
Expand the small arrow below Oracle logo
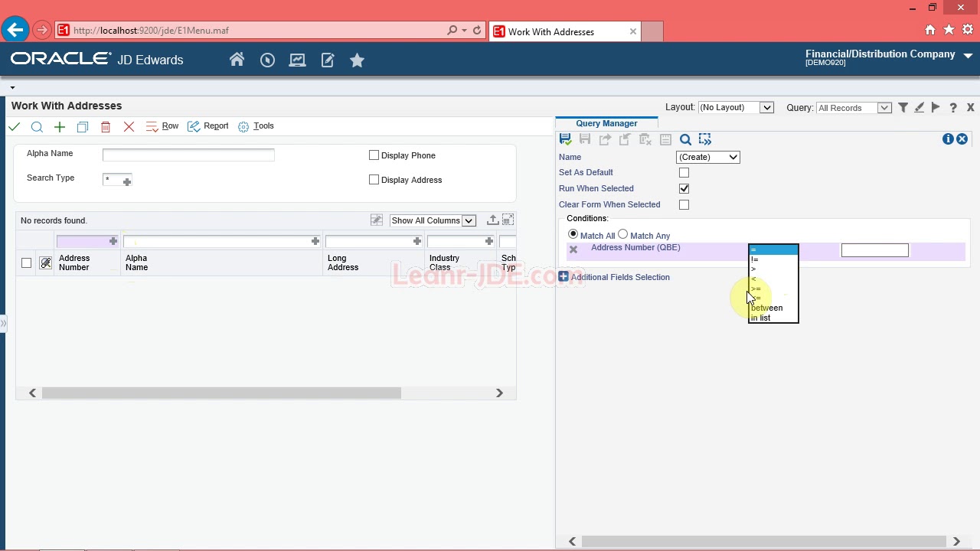[x=12, y=87]
